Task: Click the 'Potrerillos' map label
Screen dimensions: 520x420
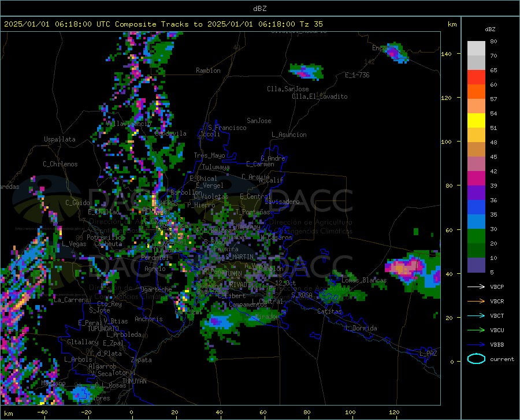Action: [106, 237]
